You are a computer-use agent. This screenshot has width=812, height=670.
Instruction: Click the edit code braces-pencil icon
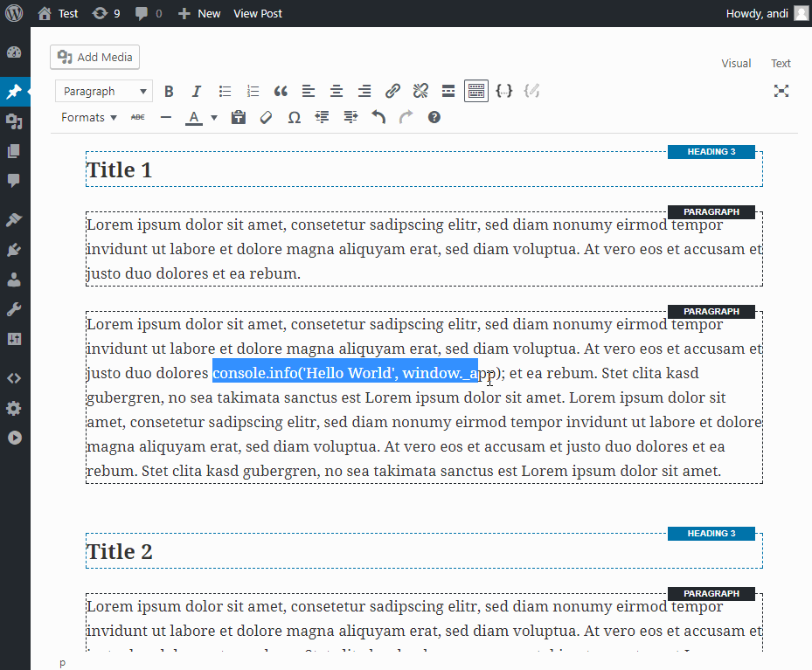click(x=531, y=92)
